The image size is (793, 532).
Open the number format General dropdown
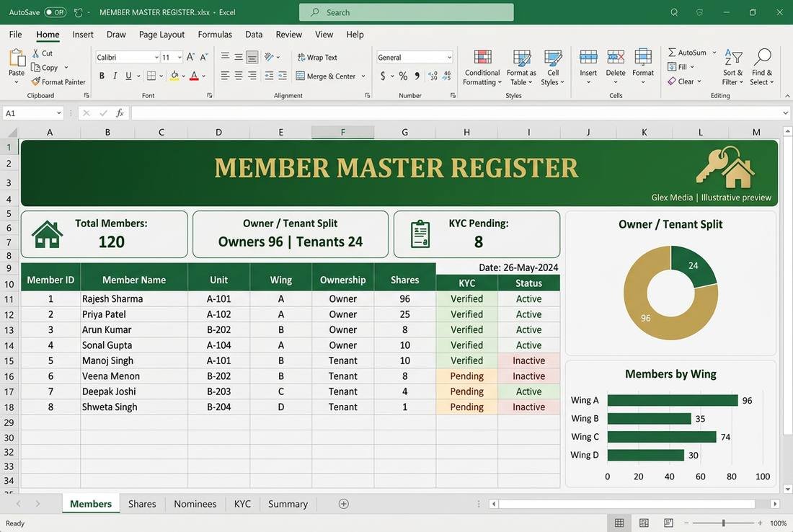click(x=449, y=57)
